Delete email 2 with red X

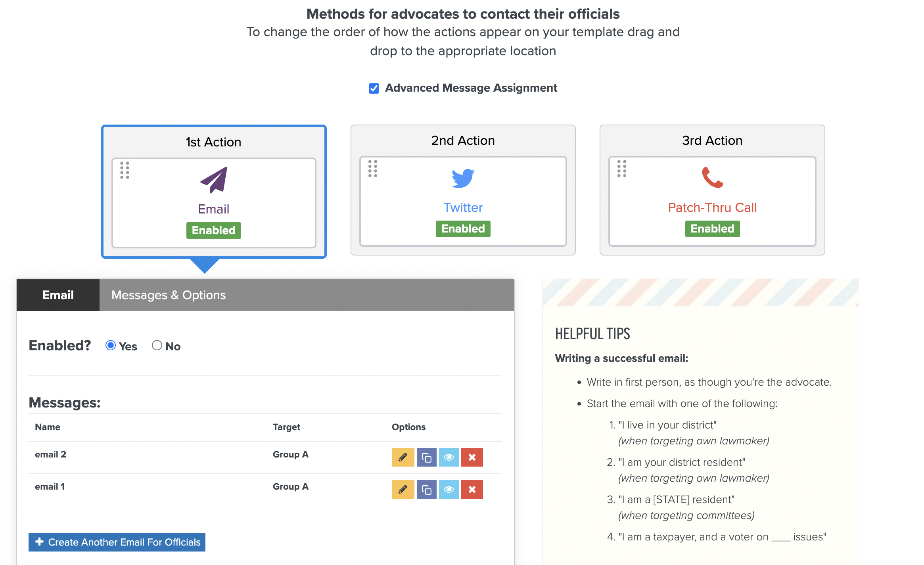[x=472, y=457]
